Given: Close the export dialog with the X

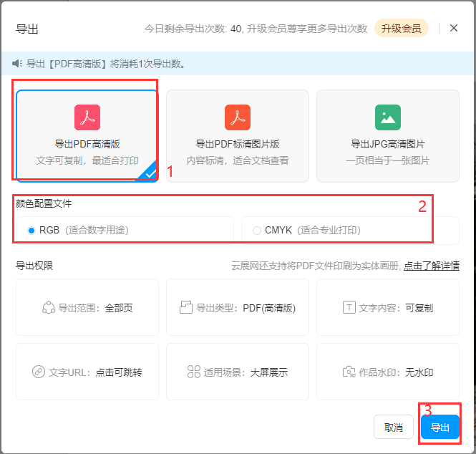Looking at the screenshot, I should click(x=454, y=28).
